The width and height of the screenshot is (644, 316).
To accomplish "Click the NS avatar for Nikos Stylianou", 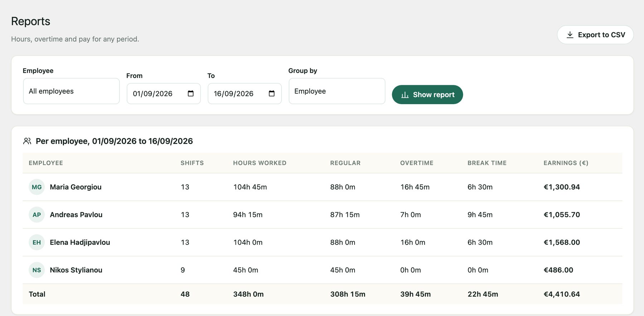I will (36, 270).
